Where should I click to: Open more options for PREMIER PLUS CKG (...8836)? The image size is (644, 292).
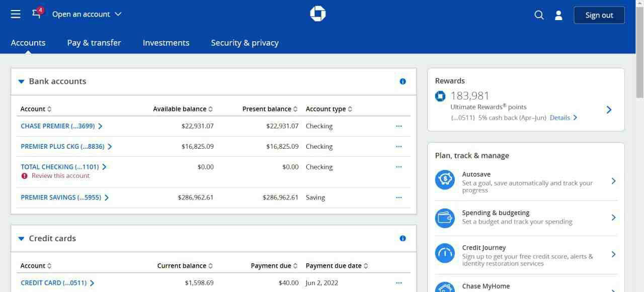399,147
